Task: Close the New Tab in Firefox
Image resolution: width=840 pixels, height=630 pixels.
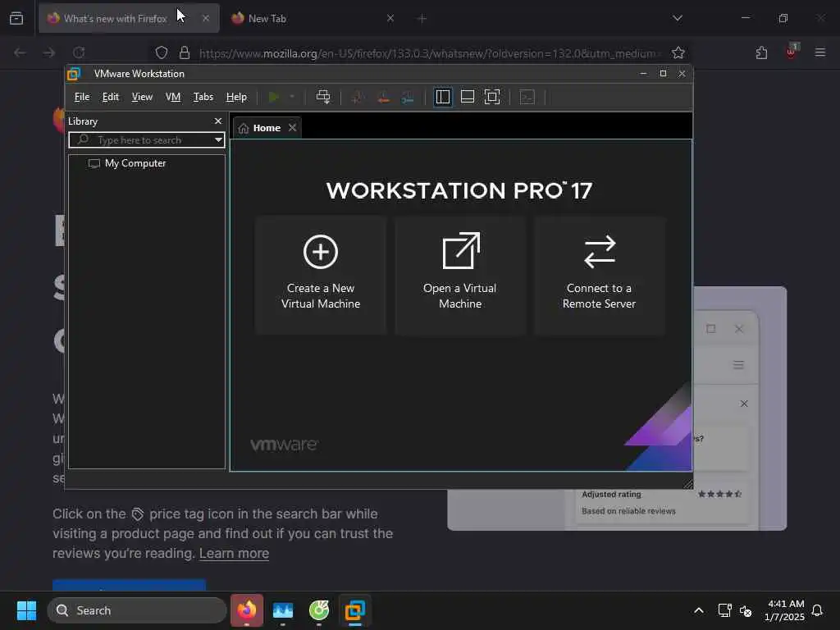Action: pyautogui.click(x=390, y=18)
